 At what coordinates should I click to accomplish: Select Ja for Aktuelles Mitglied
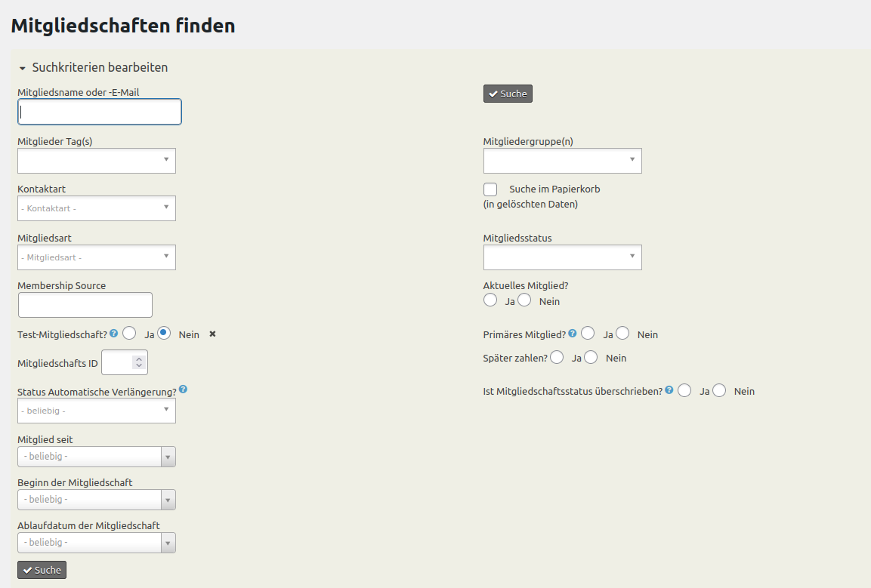tap(490, 300)
